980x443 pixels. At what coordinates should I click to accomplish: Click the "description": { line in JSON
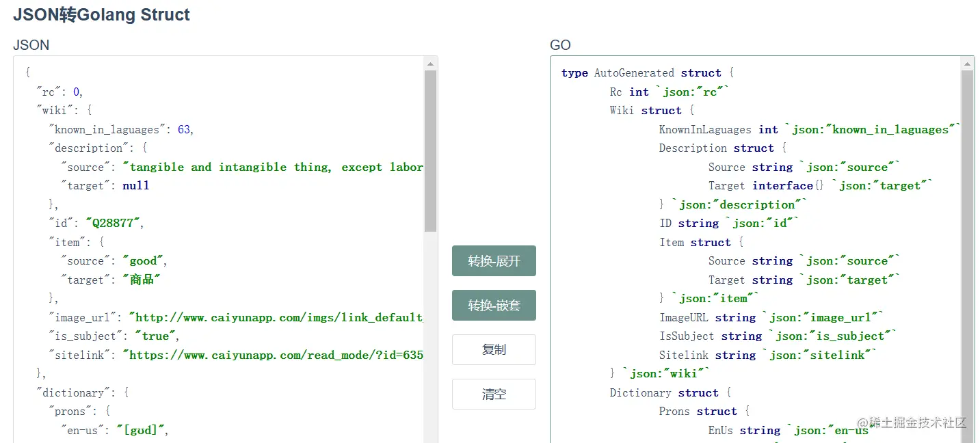click(x=98, y=148)
